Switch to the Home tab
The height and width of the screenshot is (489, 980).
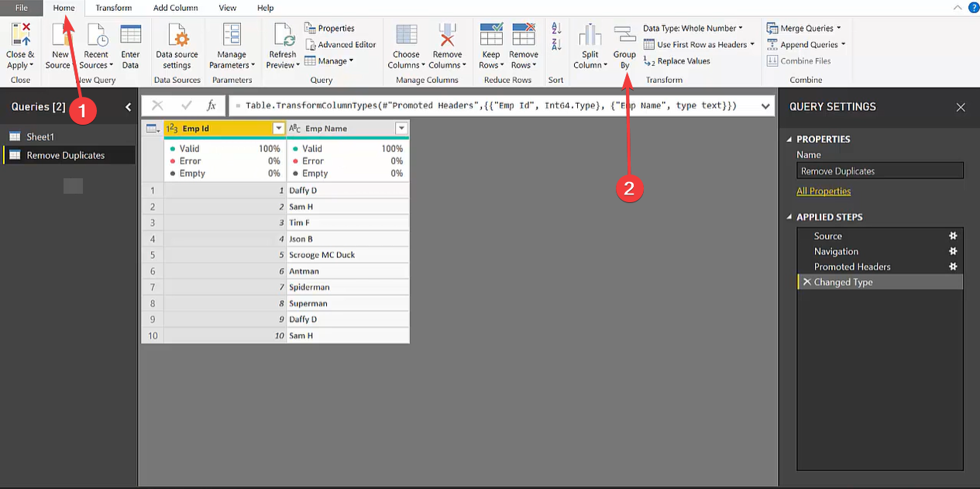tap(64, 8)
